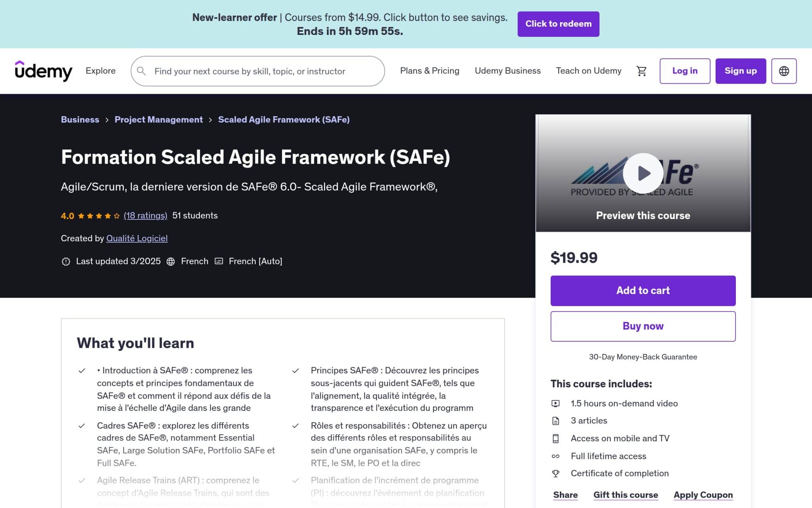Viewport: 812px width, 508px height.
Task: Click the Business breadcrumb
Action: click(80, 119)
